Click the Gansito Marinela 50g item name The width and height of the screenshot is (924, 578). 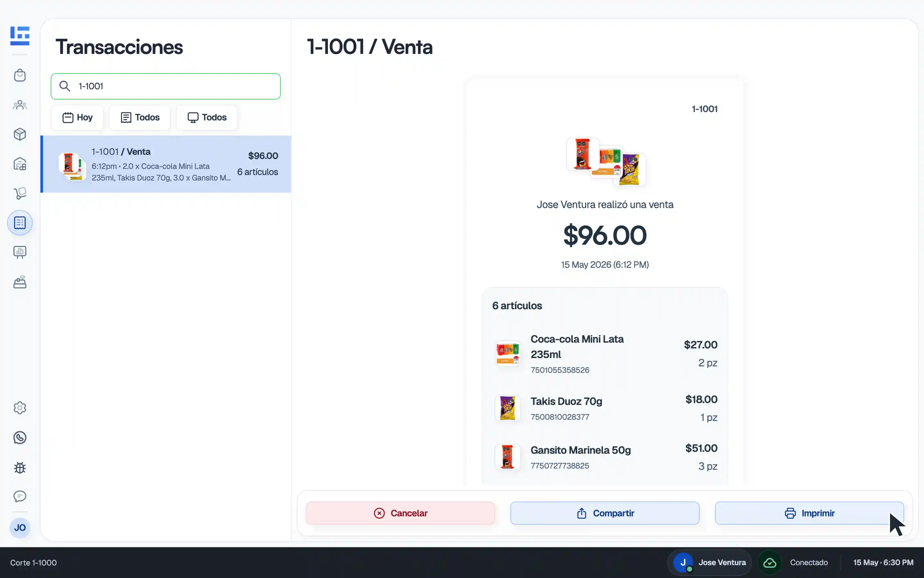tap(581, 450)
